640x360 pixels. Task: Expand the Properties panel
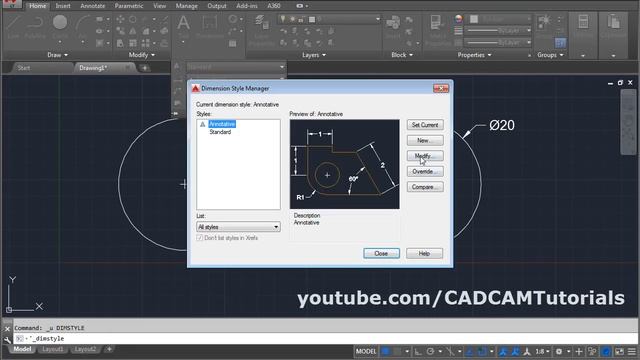point(474,55)
